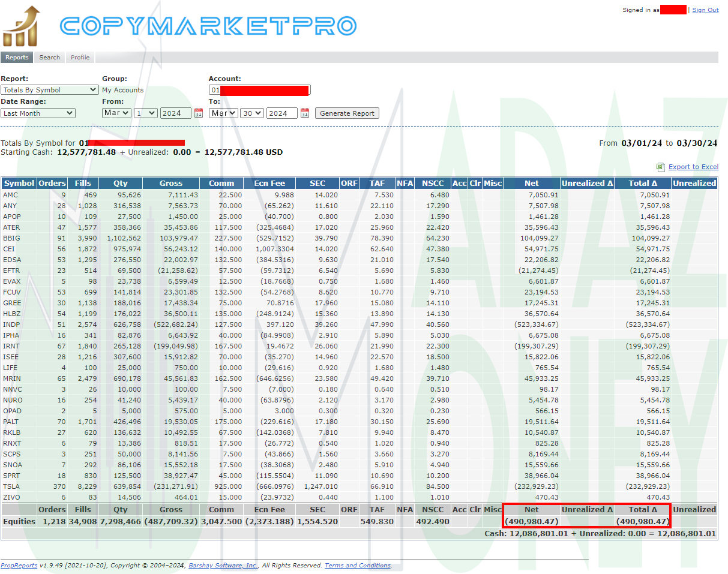728x574 pixels.
Task: Click the Excel icon beside Export to Excel
Action: point(660,167)
